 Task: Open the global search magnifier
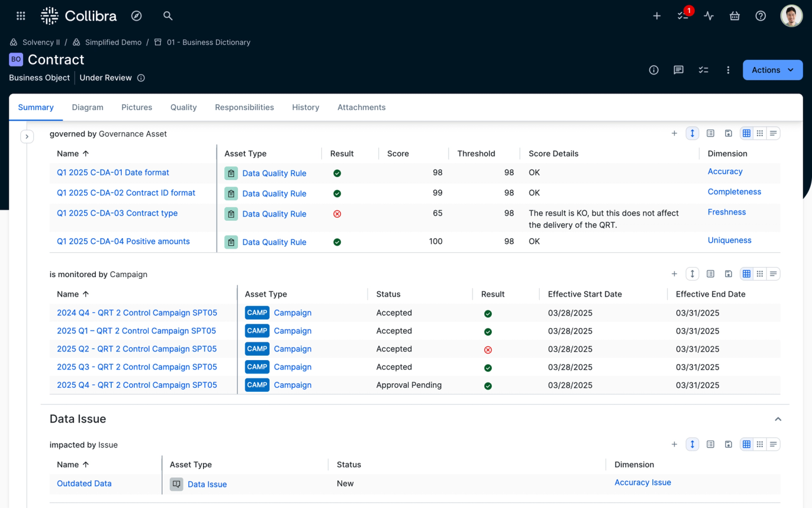167,16
